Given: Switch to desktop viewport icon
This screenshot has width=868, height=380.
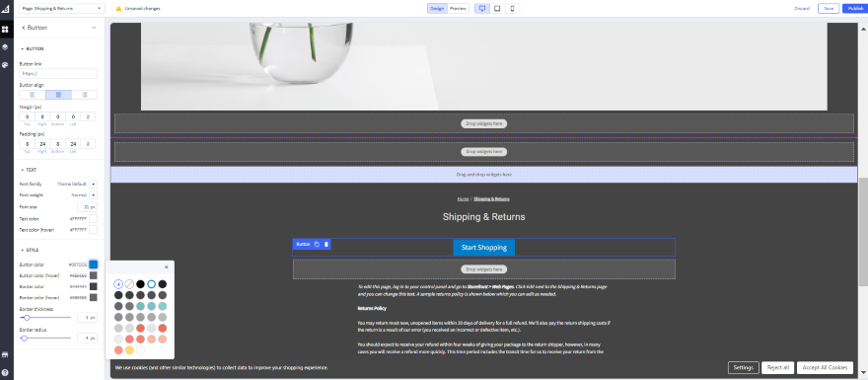Looking at the screenshot, I should coord(481,8).
